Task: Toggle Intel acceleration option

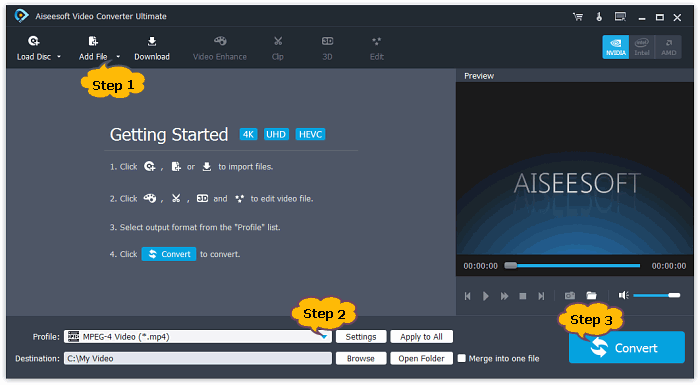Action: click(642, 47)
